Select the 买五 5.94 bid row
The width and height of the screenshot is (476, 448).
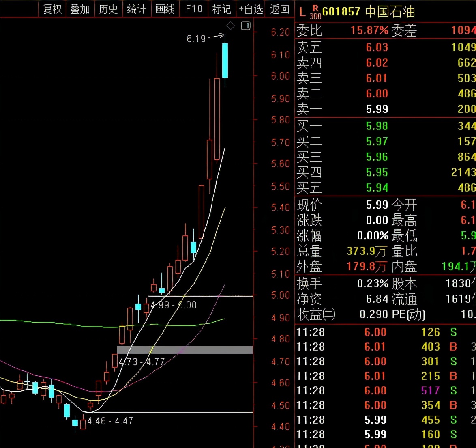tap(386, 188)
